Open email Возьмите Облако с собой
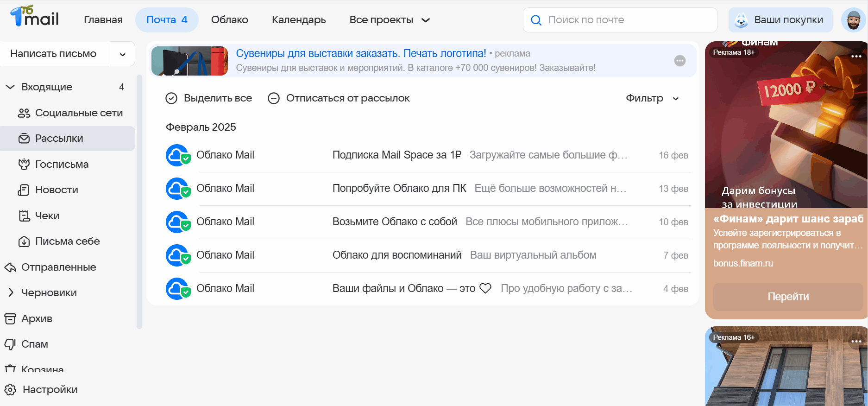Image resolution: width=868 pixels, height=406 pixels. [395, 222]
